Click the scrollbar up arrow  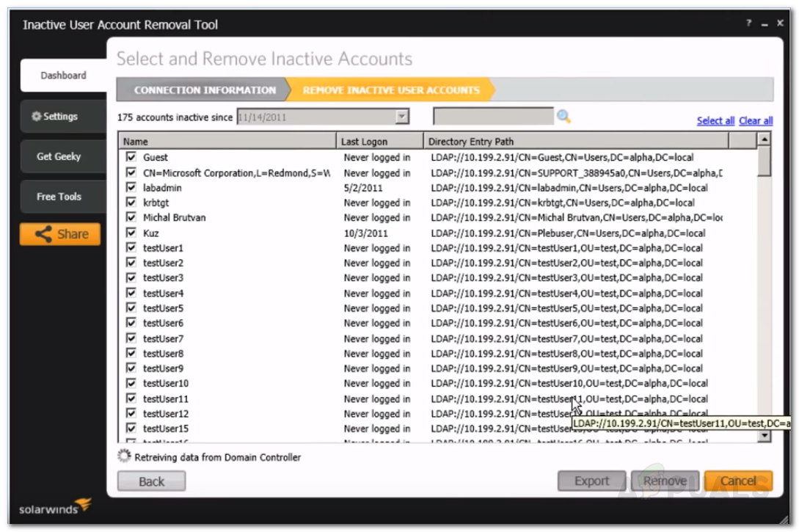[x=764, y=139]
